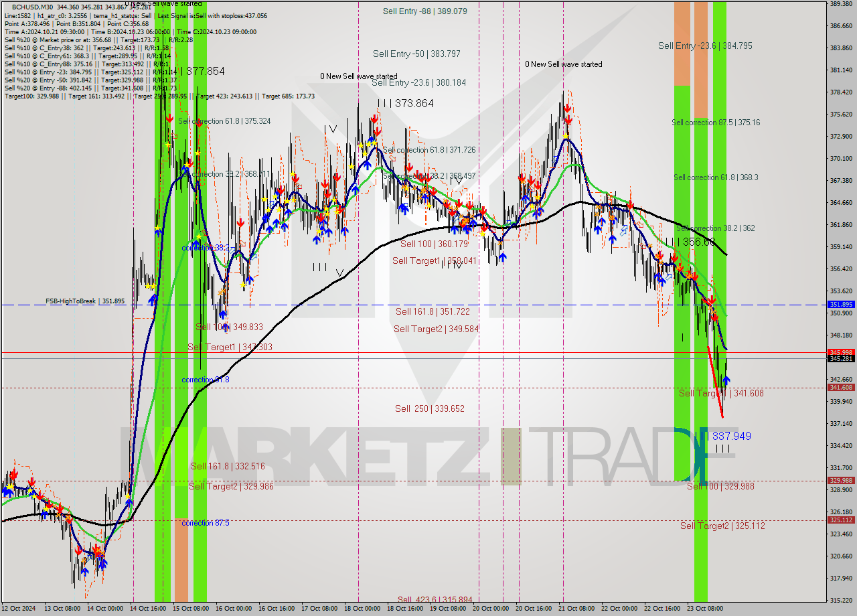Click the 329.988 price axis tag

click(842, 480)
